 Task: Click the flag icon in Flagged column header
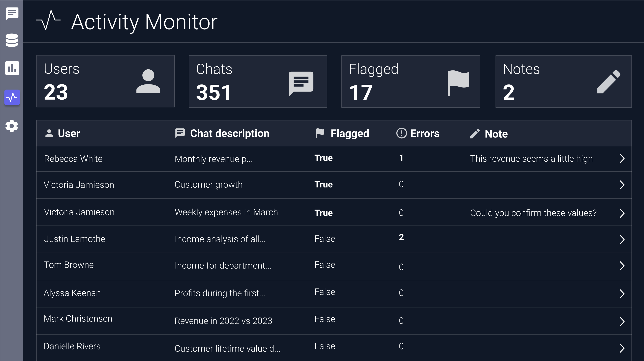click(320, 133)
